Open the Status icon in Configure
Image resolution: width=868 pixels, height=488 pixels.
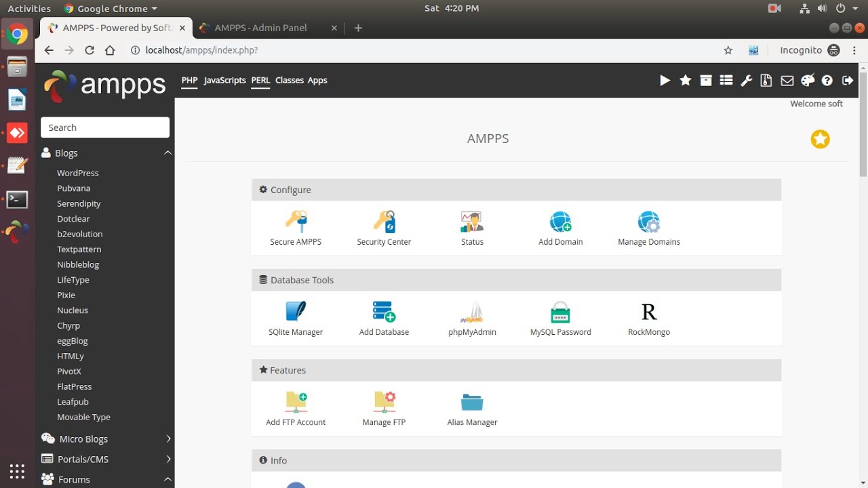coord(472,222)
